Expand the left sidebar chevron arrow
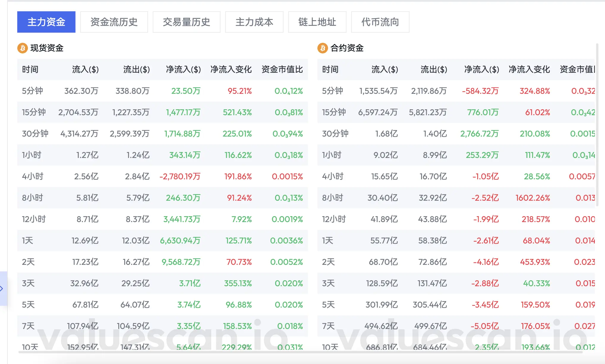The image size is (605, 364). coord(2,288)
